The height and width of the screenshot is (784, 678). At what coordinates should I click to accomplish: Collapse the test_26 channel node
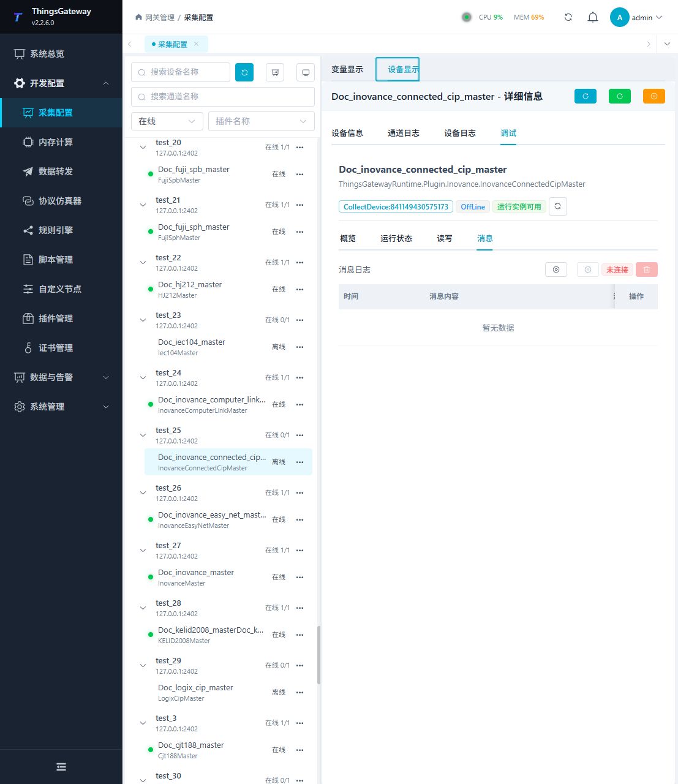(143, 493)
